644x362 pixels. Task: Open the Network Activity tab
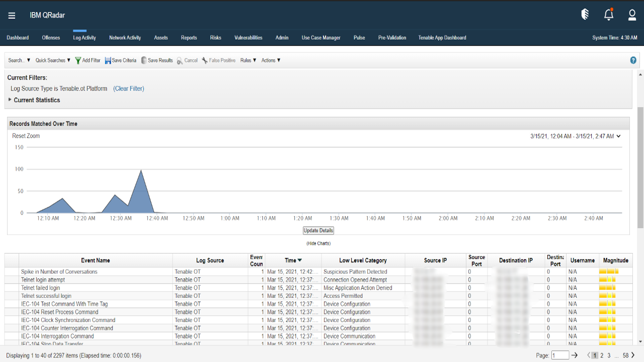pos(125,38)
